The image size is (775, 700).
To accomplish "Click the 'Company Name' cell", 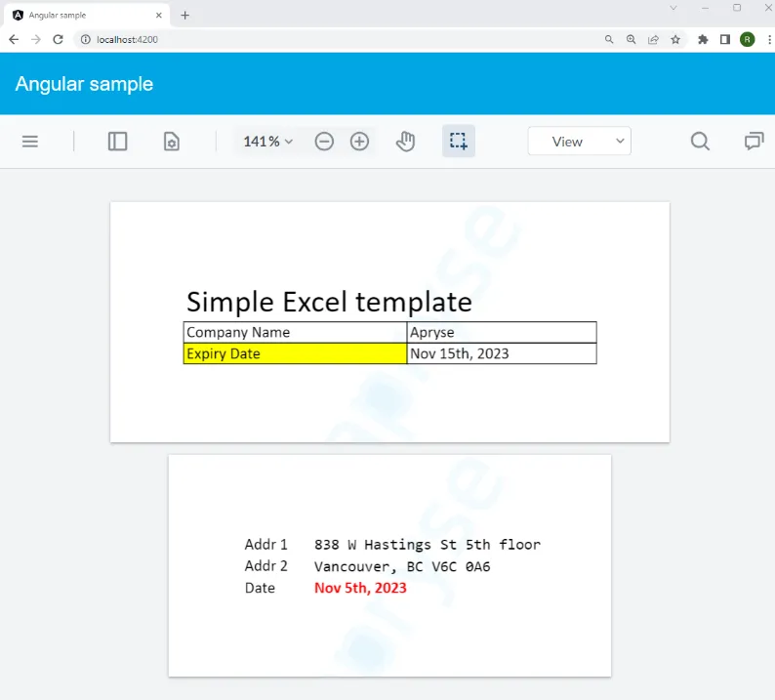I will (x=295, y=332).
